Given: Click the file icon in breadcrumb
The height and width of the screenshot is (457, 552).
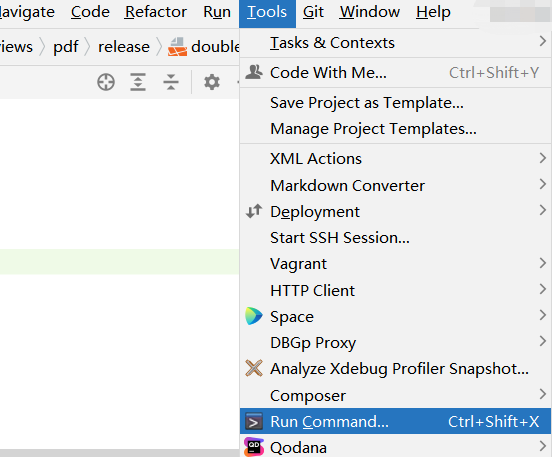Looking at the screenshot, I should click(177, 47).
